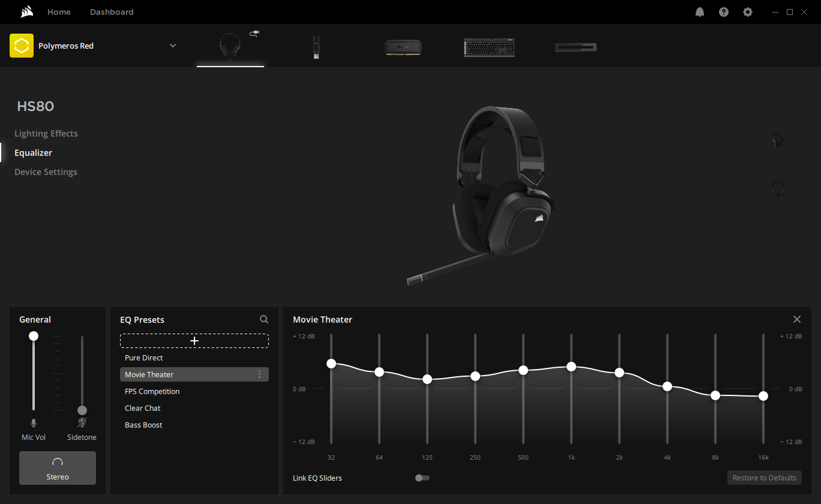Click the search icon in EQ Presets

click(264, 320)
